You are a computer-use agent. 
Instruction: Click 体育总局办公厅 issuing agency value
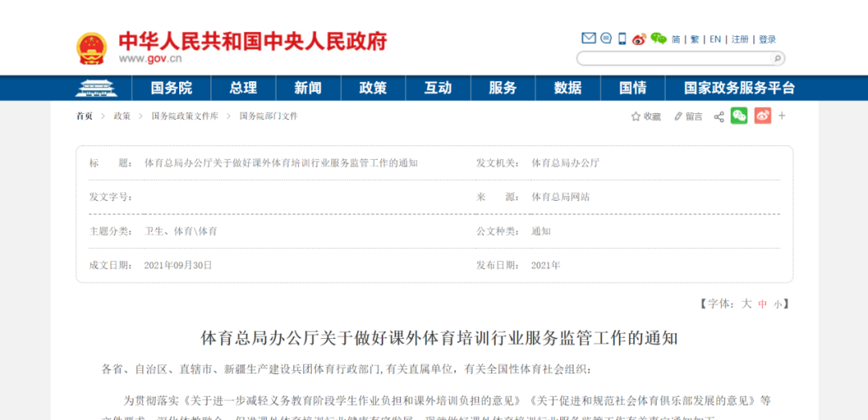pos(565,163)
